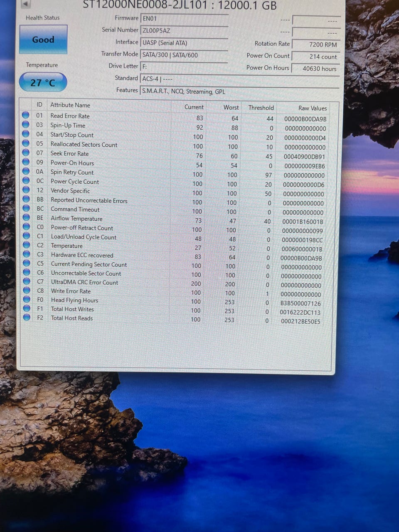Click the status icon for Total Host Writes
The width and height of the screenshot is (399, 532).
tap(27, 308)
